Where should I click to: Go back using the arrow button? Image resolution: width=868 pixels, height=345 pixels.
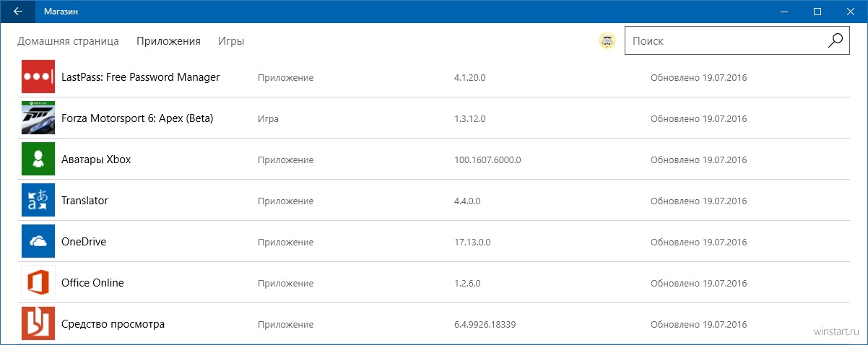[x=17, y=12]
